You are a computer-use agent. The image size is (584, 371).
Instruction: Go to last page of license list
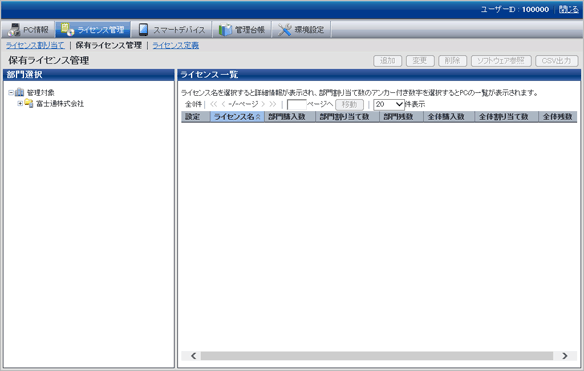[x=273, y=104]
